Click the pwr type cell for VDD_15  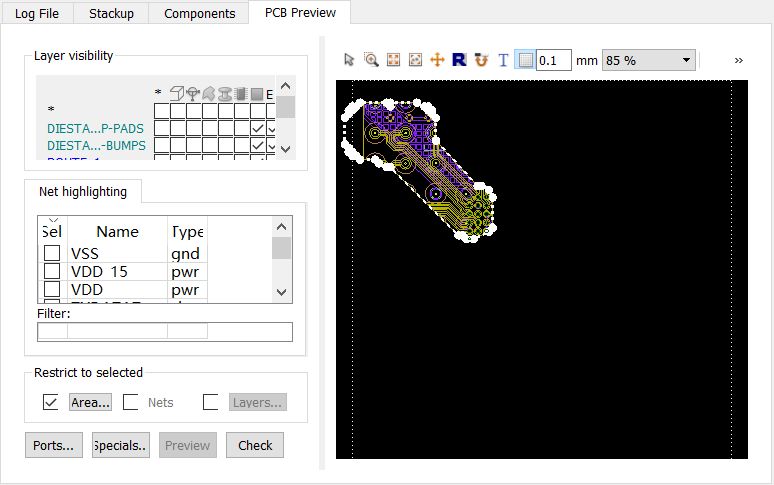point(185,272)
